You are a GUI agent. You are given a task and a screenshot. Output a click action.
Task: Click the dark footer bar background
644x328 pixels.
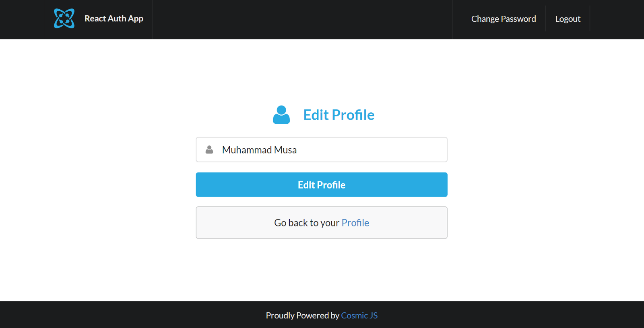(x=121, y=315)
